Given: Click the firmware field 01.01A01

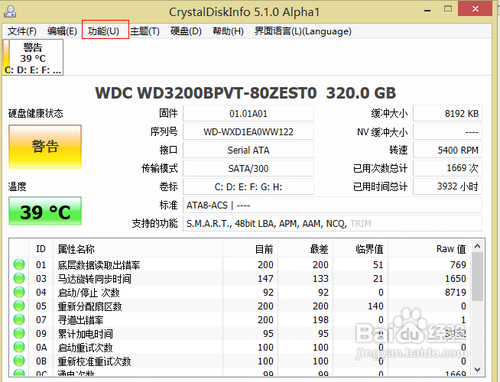Looking at the screenshot, I should click(x=248, y=114).
